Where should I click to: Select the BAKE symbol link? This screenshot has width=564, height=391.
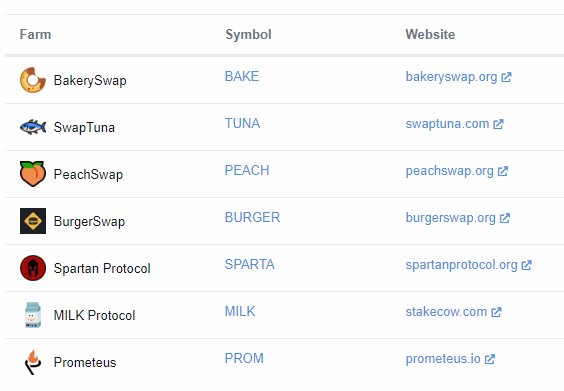click(x=242, y=76)
